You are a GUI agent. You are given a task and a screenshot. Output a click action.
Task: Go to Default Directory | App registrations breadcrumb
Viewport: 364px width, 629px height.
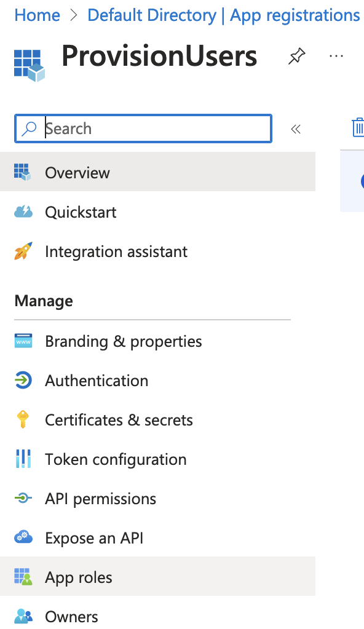point(224,15)
